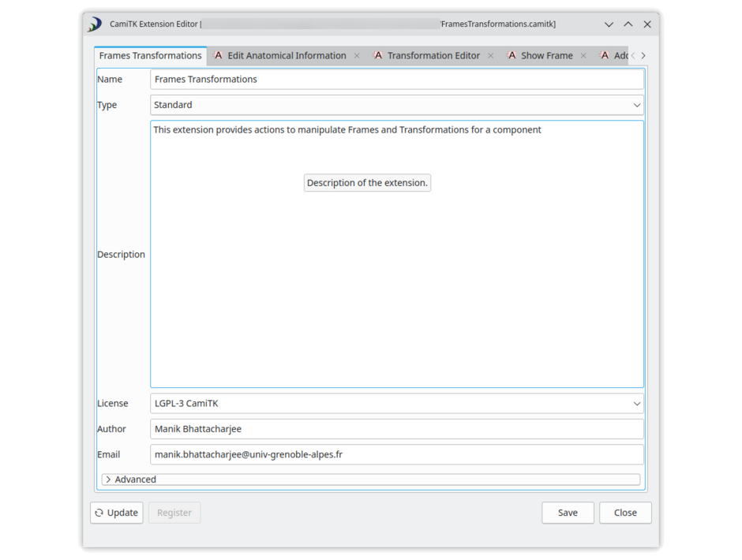Click the Name field containing Frames Transformations
Screen dimensions: 742x560
coord(395,79)
